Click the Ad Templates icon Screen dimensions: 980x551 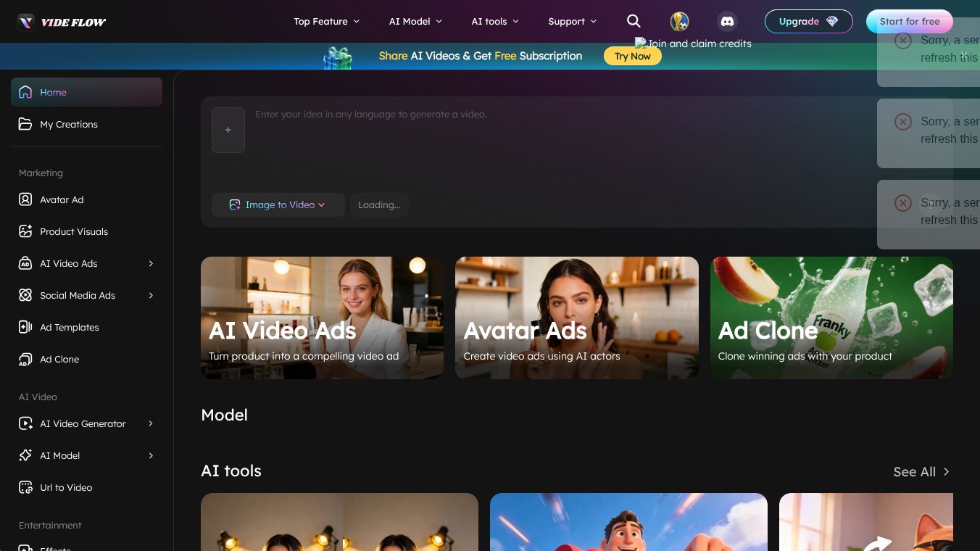tap(25, 327)
